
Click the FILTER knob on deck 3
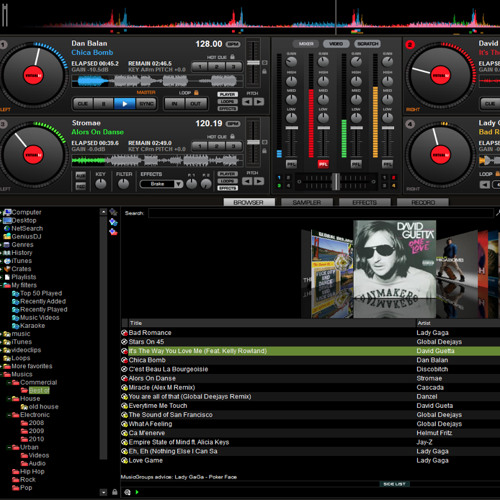[123, 184]
